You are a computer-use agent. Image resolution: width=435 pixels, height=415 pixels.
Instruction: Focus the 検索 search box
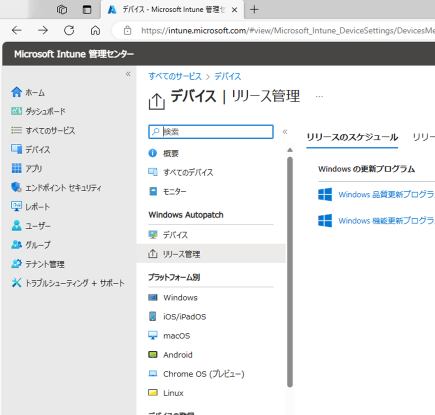pyautogui.click(x=211, y=132)
